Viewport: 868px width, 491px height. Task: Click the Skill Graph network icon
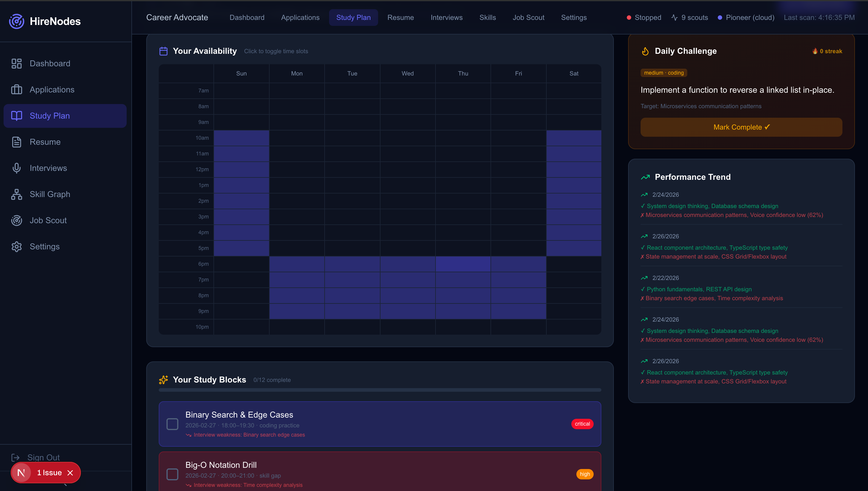point(17,194)
